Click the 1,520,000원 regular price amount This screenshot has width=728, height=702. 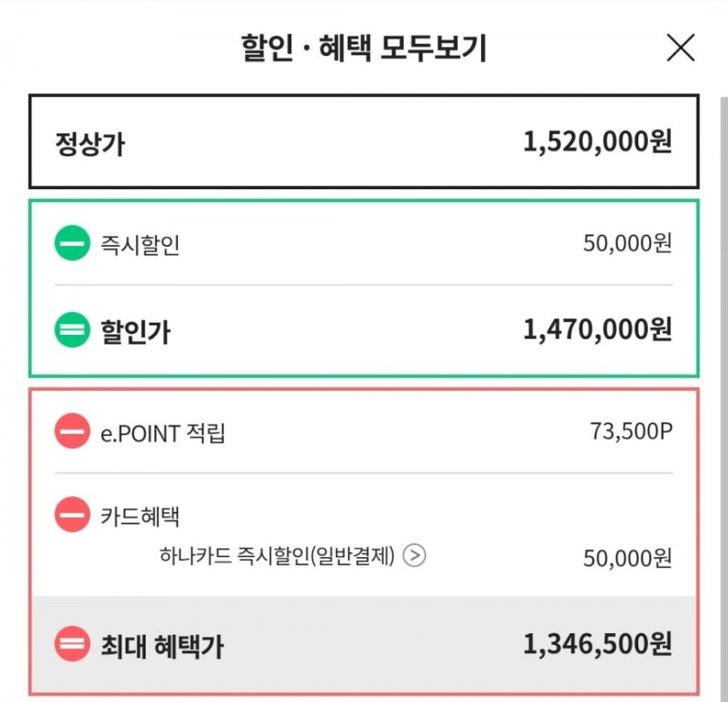(x=597, y=141)
